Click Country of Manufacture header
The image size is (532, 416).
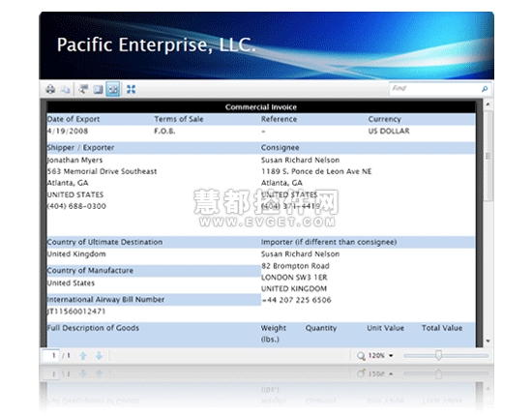pos(90,271)
